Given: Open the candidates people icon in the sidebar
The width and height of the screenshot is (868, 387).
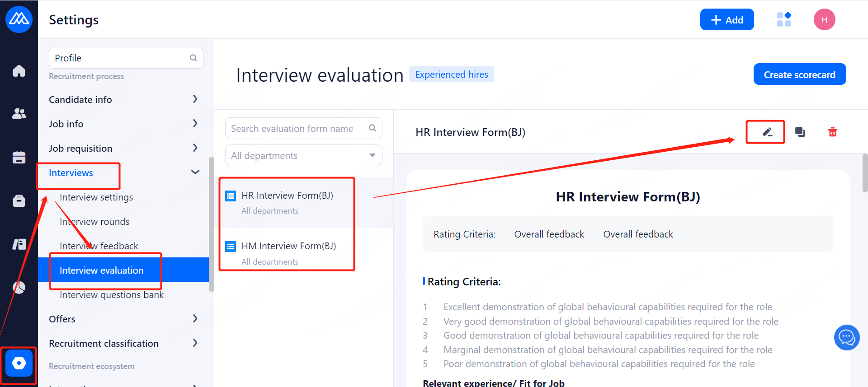Looking at the screenshot, I should tap(19, 114).
